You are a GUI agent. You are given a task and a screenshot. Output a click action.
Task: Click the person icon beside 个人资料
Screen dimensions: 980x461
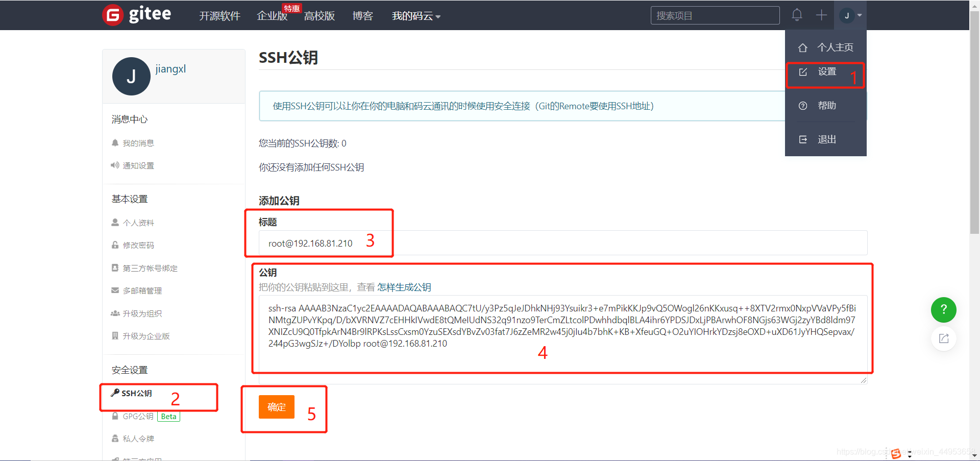coord(115,223)
